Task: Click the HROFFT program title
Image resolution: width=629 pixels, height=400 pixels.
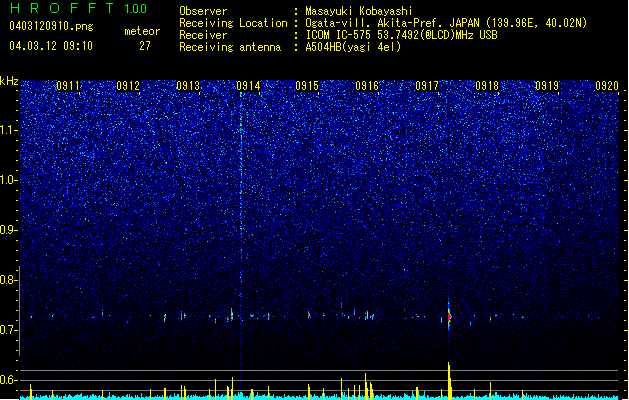Action: [x=62, y=8]
